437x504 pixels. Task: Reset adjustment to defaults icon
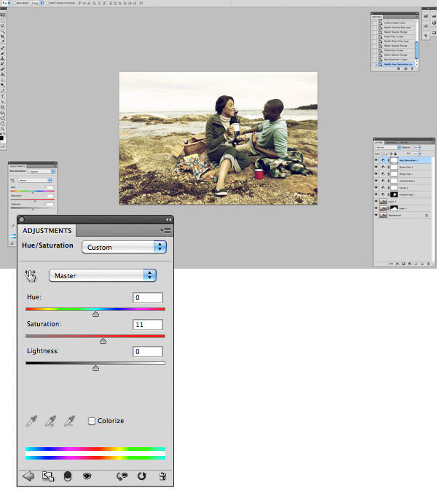[142, 476]
